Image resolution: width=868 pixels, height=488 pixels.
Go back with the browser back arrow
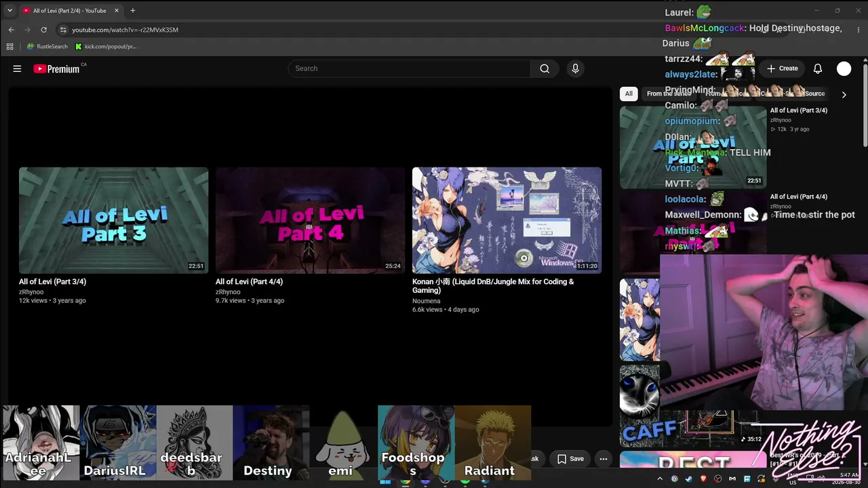[x=12, y=30]
